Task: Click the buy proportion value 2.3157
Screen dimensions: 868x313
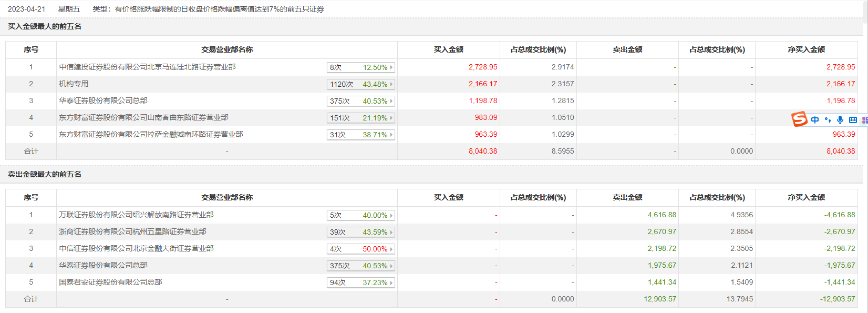Action: 563,84
